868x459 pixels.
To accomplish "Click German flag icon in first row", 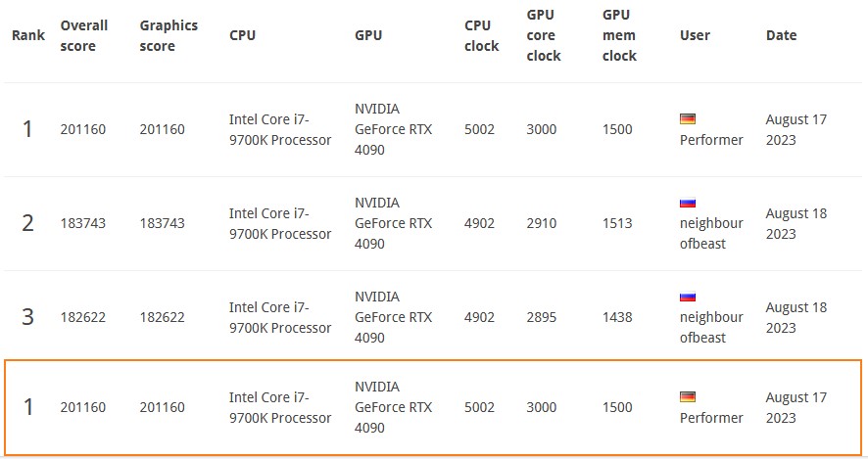I will click(687, 118).
